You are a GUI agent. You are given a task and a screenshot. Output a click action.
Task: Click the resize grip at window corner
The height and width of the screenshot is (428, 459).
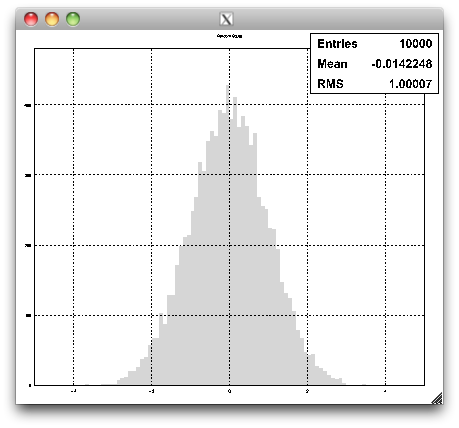tap(437, 398)
